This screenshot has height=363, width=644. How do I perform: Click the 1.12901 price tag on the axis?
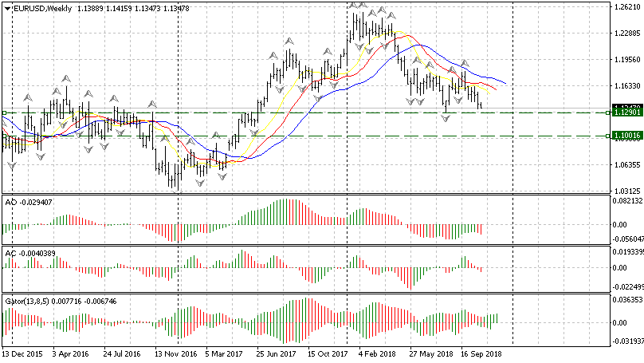coord(626,113)
